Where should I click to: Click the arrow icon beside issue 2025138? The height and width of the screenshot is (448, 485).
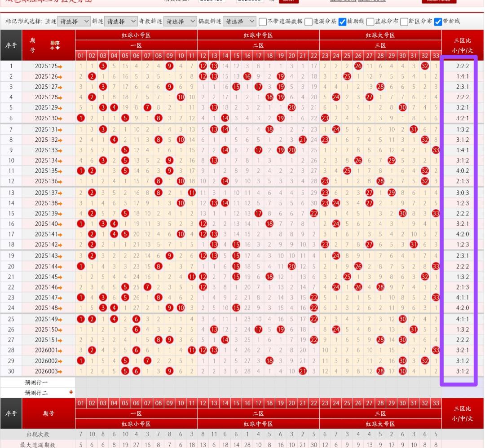click(x=60, y=203)
